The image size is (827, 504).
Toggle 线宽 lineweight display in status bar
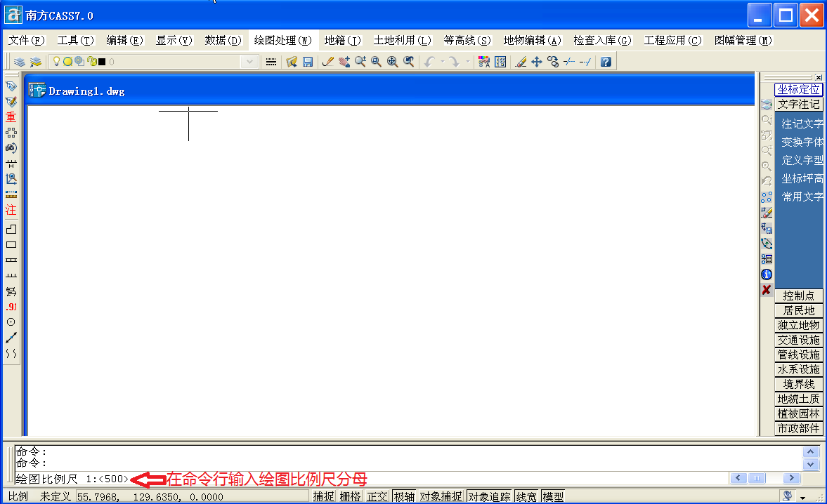[526, 496]
